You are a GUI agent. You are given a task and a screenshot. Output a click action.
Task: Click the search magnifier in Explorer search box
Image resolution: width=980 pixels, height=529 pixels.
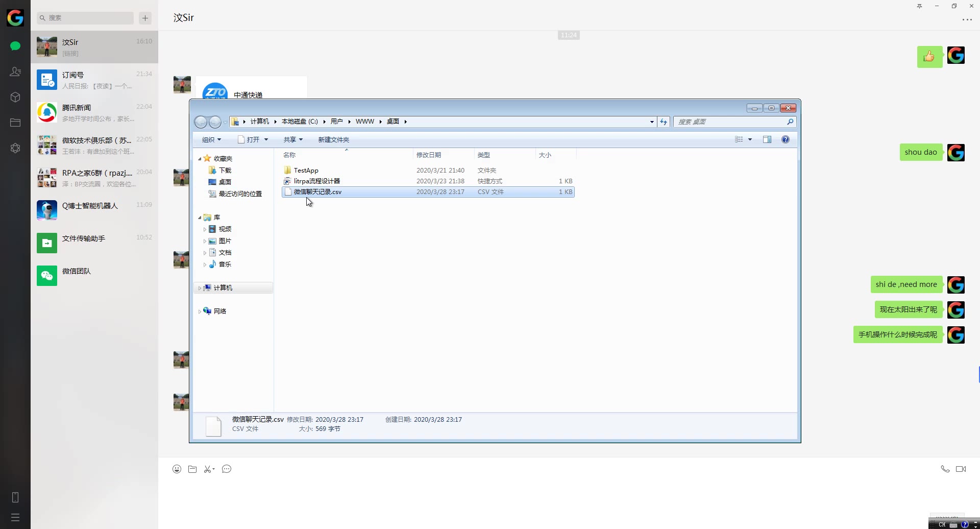(790, 122)
